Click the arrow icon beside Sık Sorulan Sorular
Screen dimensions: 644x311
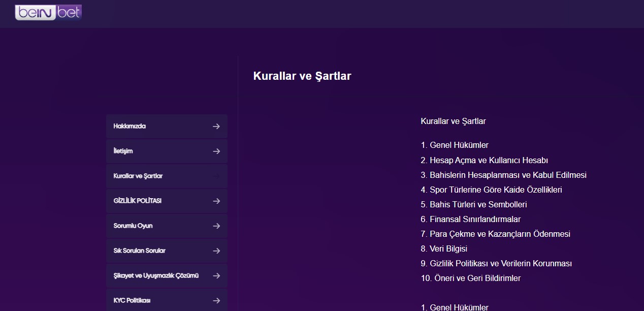(x=216, y=251)
